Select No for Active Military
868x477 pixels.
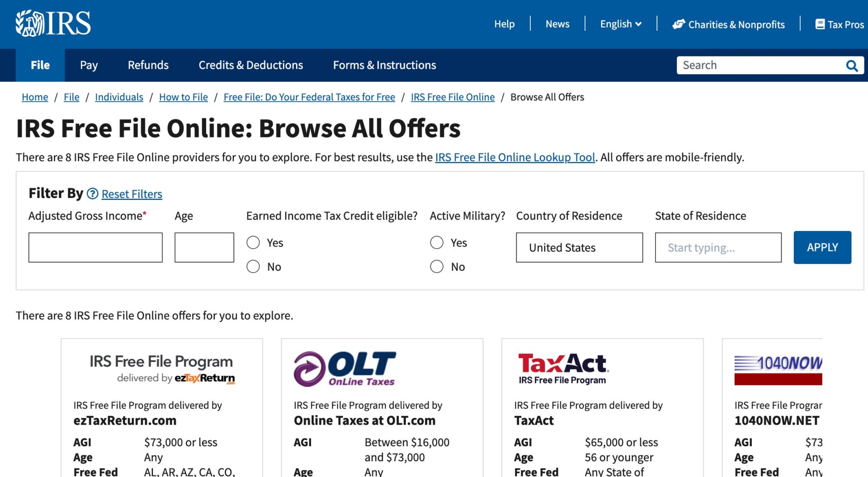click(437, 266)
